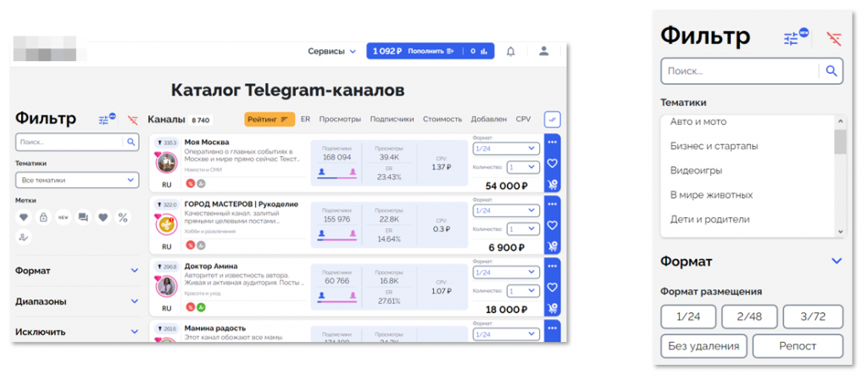Select the lock tag under Метки
This screenshot has height=375, width=868.
tap(43, 218)
